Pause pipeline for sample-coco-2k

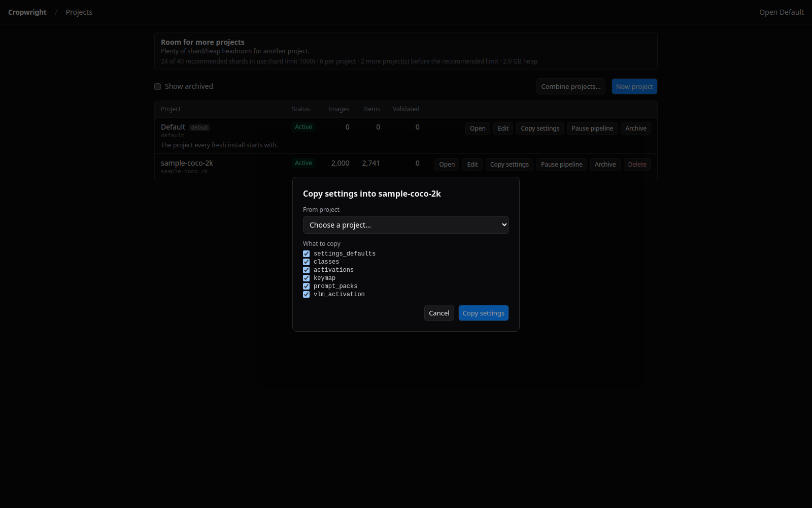pos(562,165)
